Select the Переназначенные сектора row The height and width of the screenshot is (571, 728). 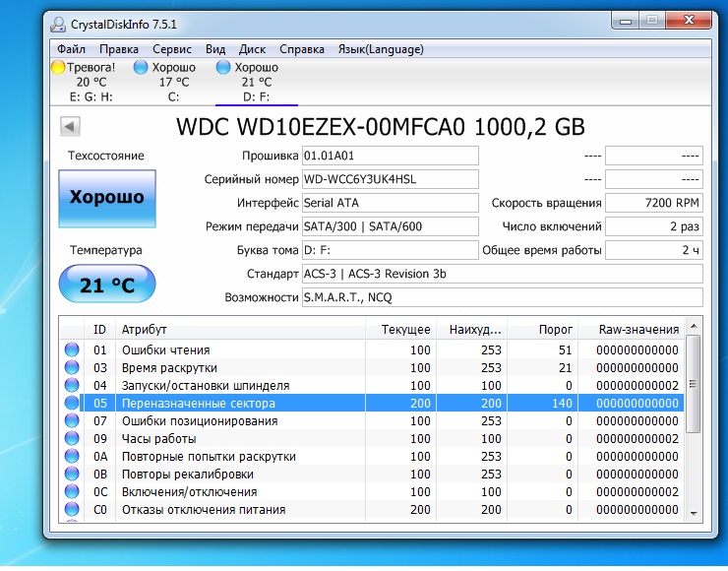point(372,403)
